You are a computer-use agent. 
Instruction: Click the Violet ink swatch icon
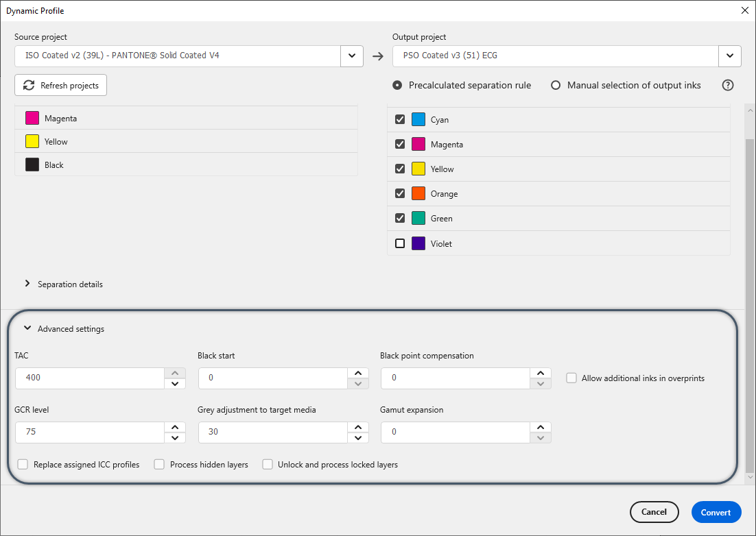coord(418,243)
